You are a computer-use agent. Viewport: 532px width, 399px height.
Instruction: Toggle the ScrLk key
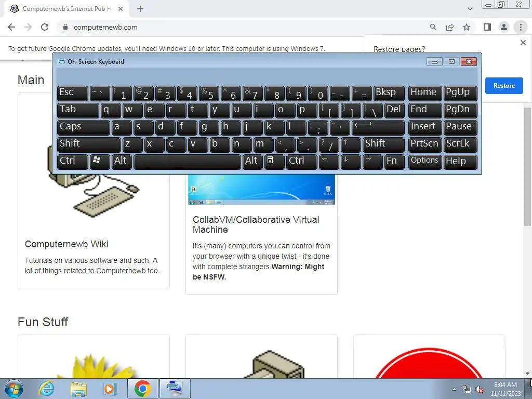coord(460,144)
